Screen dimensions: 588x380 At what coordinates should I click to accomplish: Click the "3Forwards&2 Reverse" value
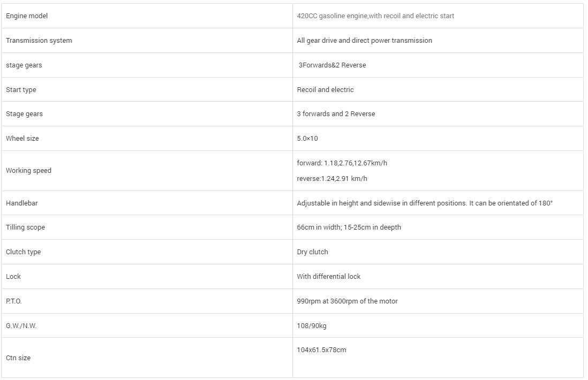pyautogui.click(x=332, y=65)
